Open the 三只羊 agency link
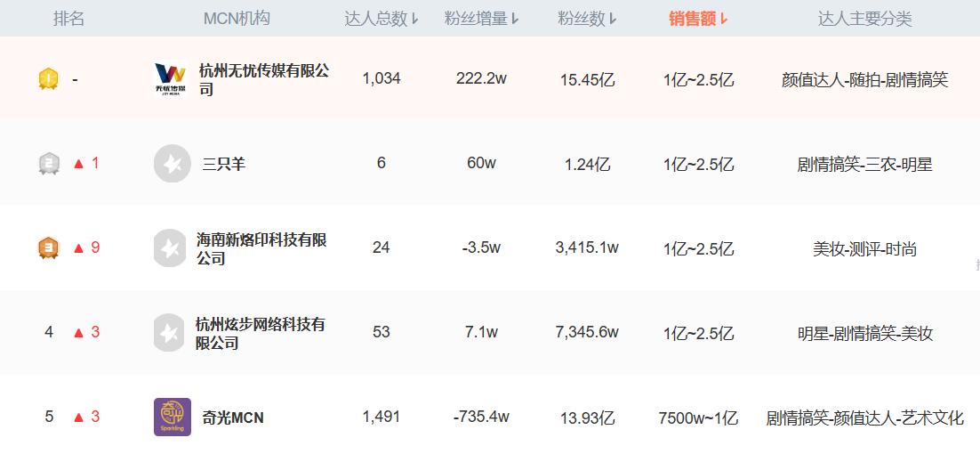The image size is (980, 454). [x=223, y=164]
